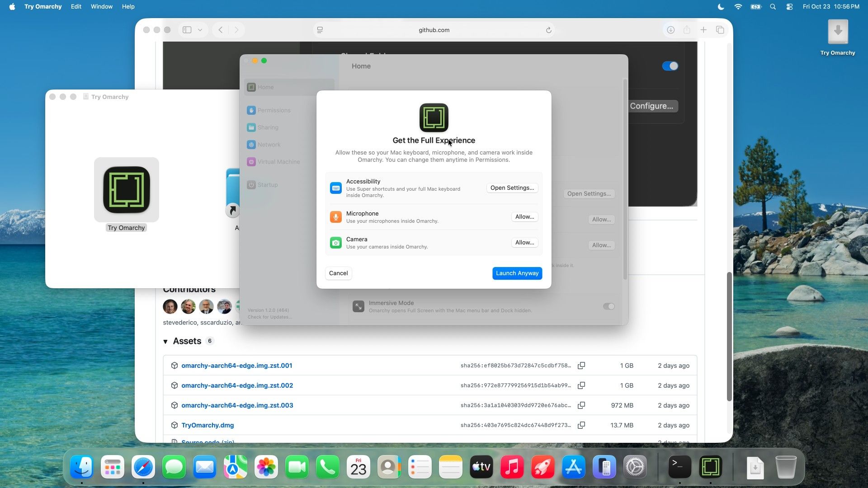Click the Configure button in GitHub screenshot
The height and width of the screenshot is (488, 868).
[x=651, y=106]
